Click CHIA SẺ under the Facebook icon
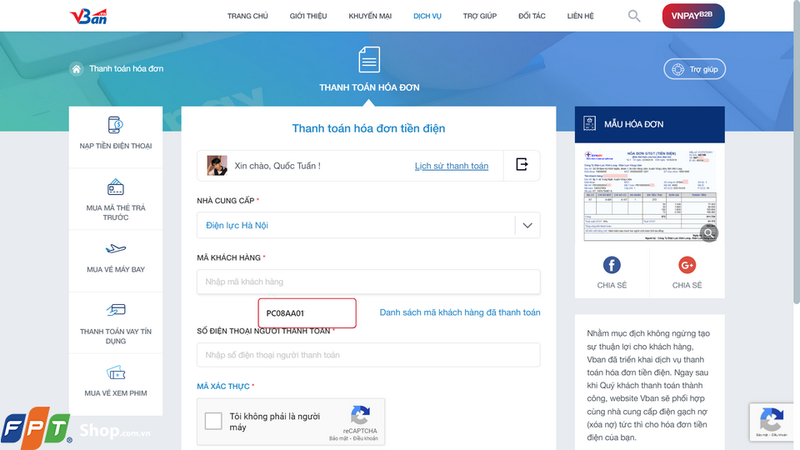Image resolution: width=800 pixels, height=450 pixels. coord(612,285)
